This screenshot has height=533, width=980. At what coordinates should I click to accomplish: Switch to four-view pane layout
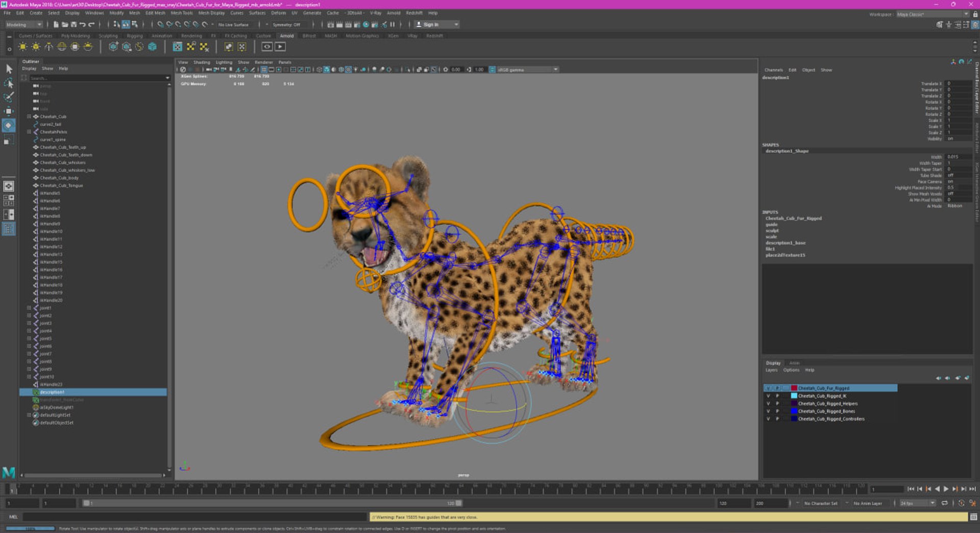pos(9,200)
